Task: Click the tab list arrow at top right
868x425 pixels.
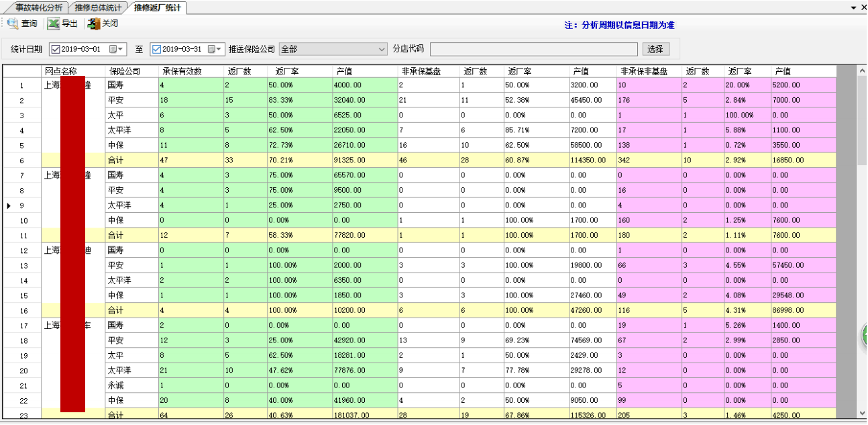Action: [853, 7]
